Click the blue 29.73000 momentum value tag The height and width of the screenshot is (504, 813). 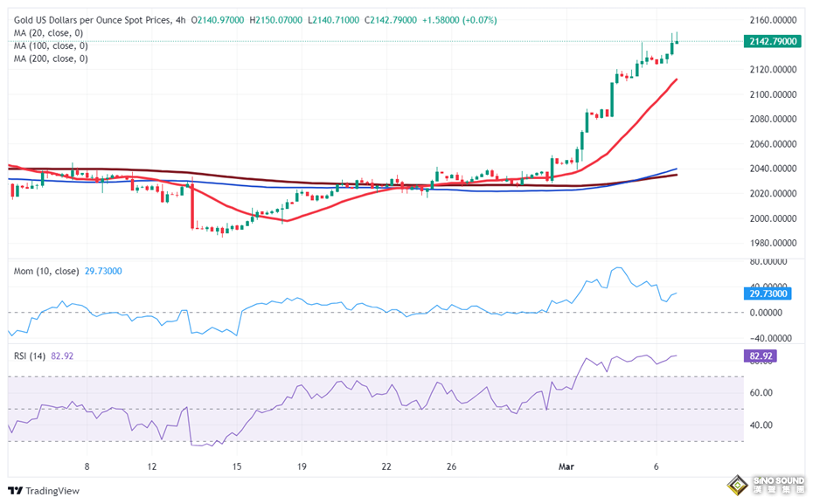pyautogui.click(x=771, y=293)
